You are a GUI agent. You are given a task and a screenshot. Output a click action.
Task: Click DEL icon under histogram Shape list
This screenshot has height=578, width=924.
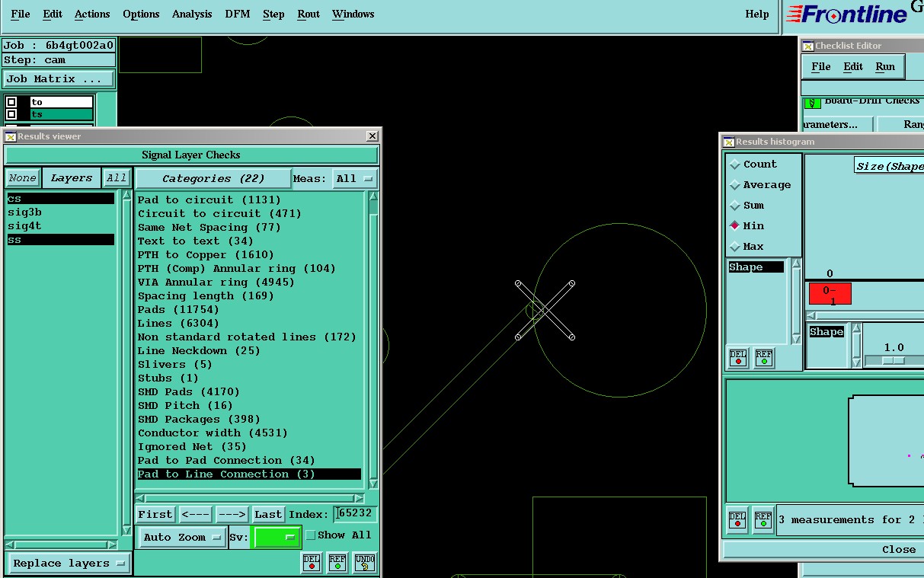[737, 358]
